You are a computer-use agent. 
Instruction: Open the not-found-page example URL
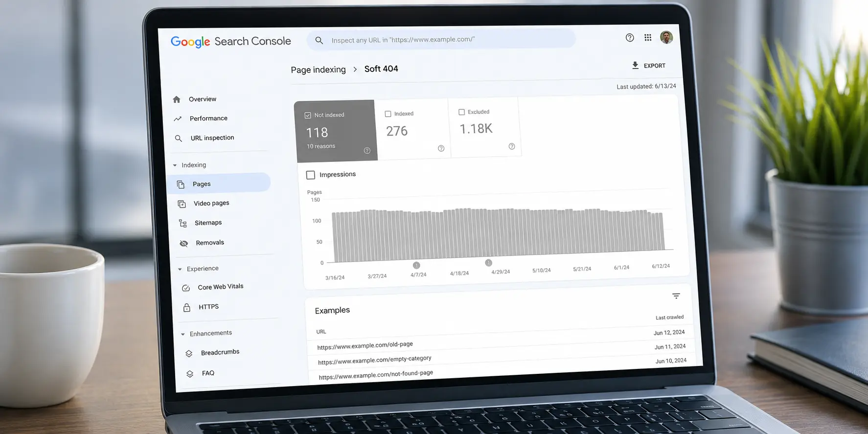pyautogui.click(x=376, y=375)
